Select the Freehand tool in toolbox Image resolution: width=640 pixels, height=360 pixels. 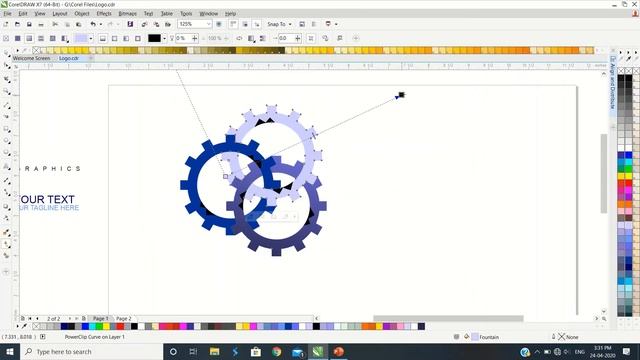coord(7,105)
